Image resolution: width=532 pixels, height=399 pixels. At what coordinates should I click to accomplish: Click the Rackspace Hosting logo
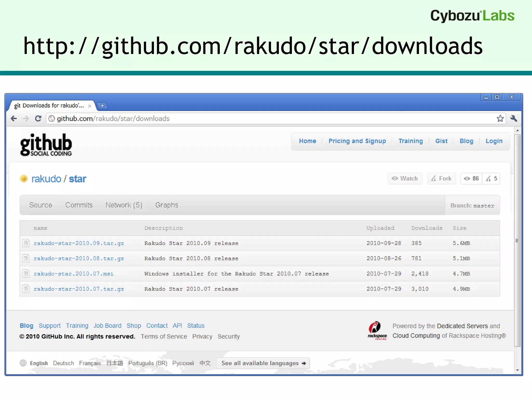click(x=377, y=330)
